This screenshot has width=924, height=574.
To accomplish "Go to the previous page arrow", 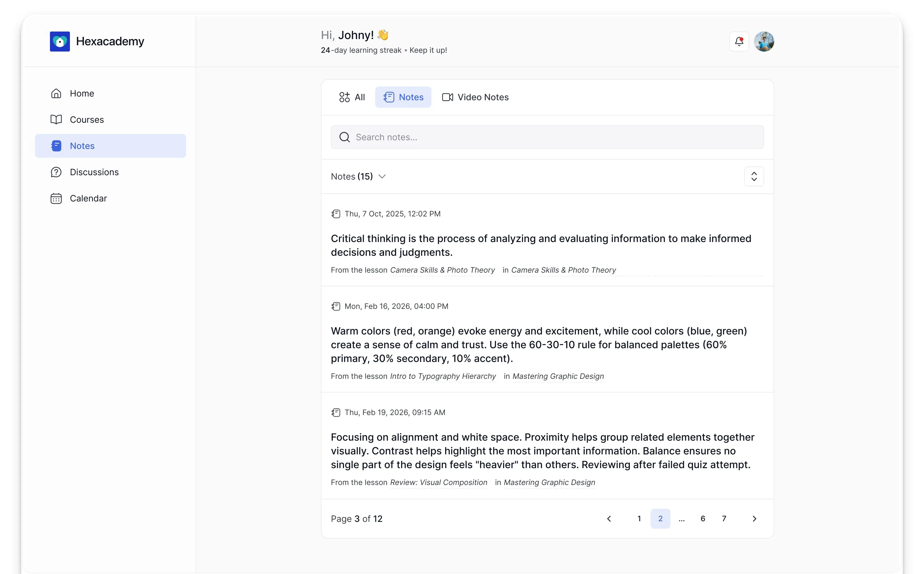I will click(609, 519).
